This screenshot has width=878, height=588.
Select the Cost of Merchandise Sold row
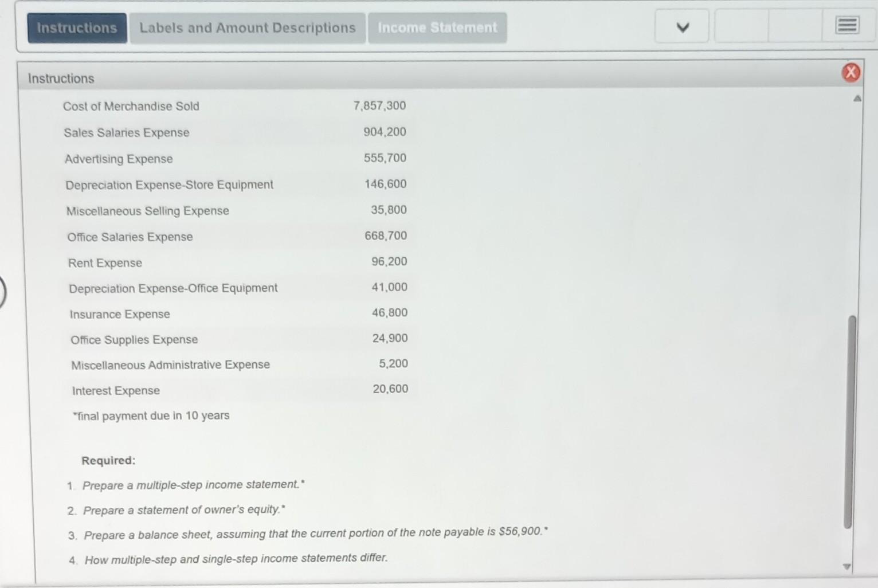click(131, 106)
